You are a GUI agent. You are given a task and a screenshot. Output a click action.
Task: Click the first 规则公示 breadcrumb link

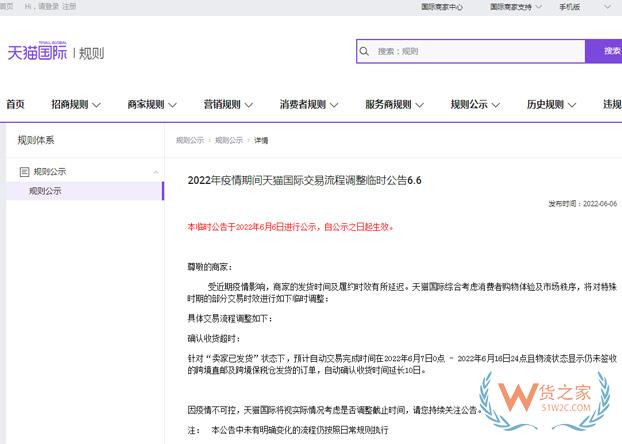[190, 140]
